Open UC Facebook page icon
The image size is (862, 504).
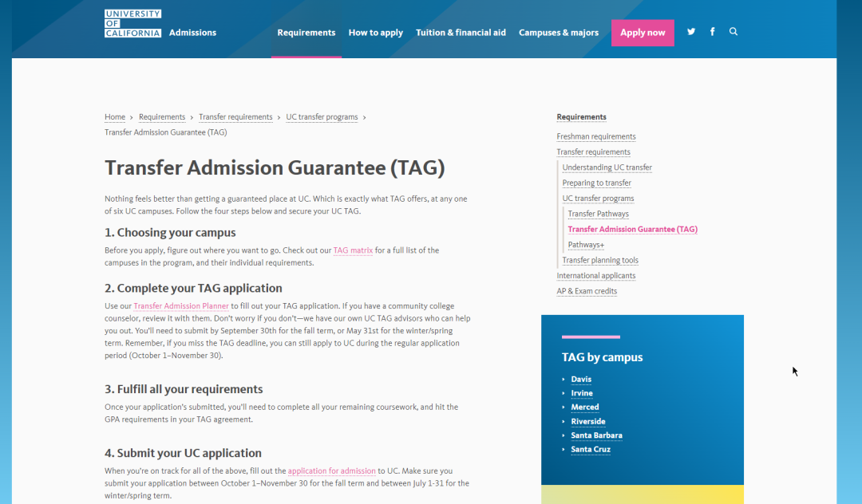(x=713, y=32)
